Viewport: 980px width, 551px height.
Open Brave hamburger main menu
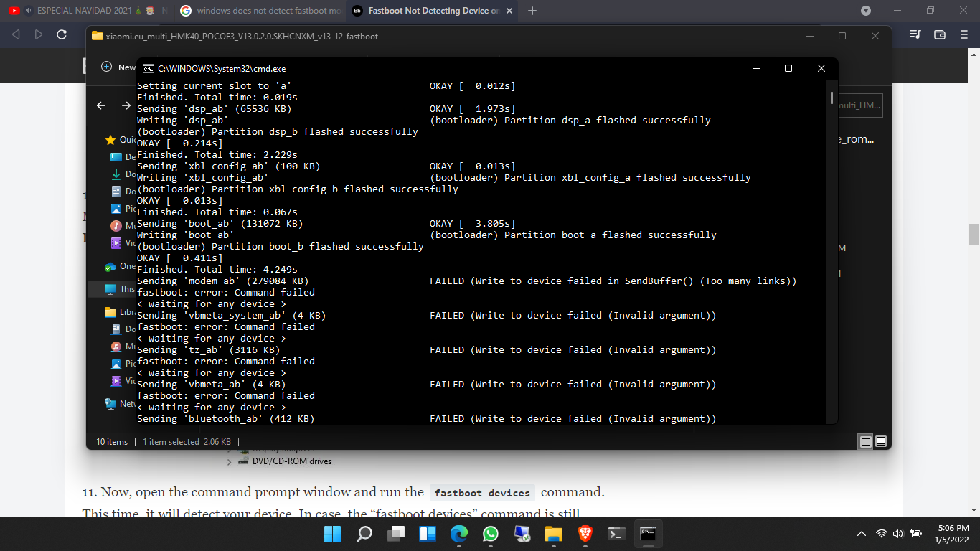(x=964, y=34)
